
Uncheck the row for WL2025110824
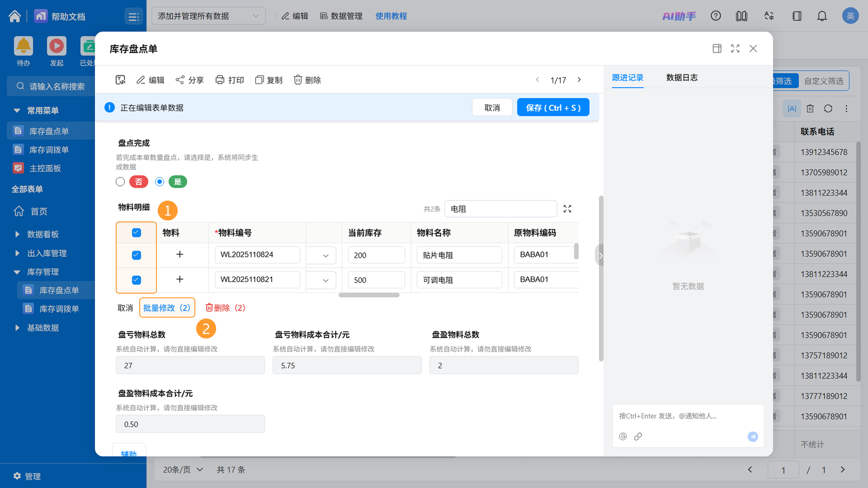136,255
